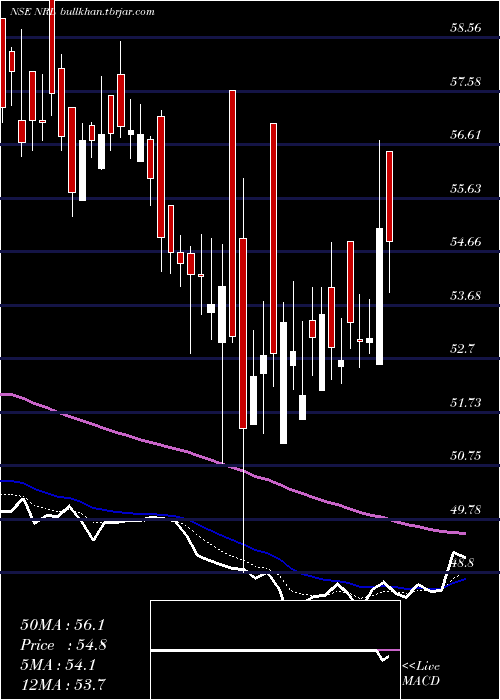This screenshot has width=500, height=700.
Task: Click the 12MA : 53.7 readout
Action: pos(64,684)
